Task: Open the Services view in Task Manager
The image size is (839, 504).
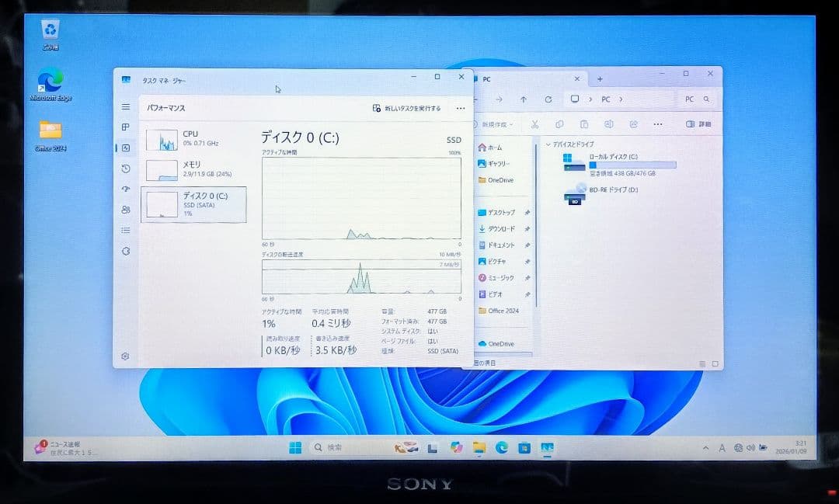Action: click(125, 251)
